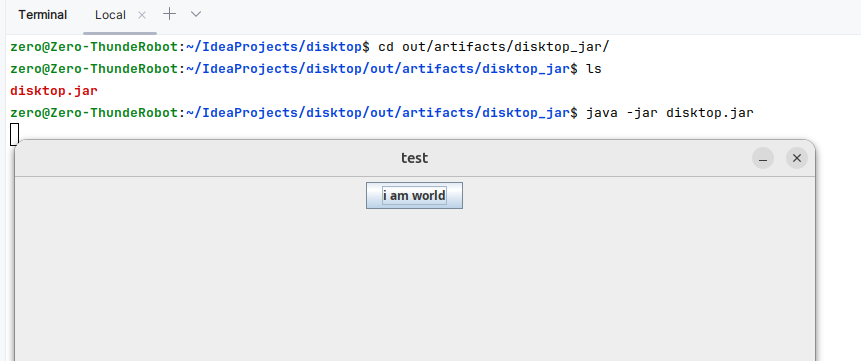Click the "ls" command text
Image resolution: width=861 pixels, height=361 pixels.
coord(594,69)
